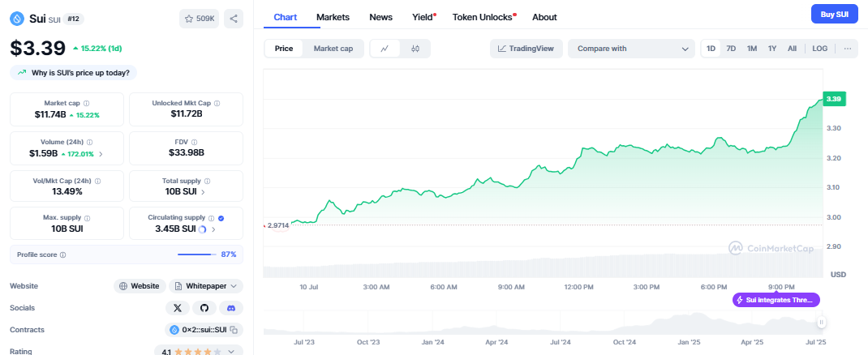
Task: Switch to the Yield tab
Action: tap(423, 17)
